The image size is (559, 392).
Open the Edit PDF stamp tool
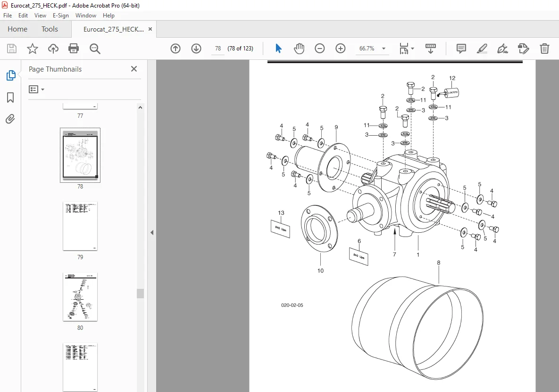pos(523,49)
